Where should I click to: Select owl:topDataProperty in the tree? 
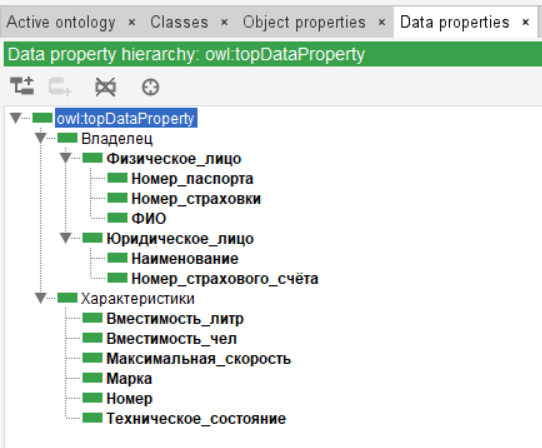click(x=126, y=119)
